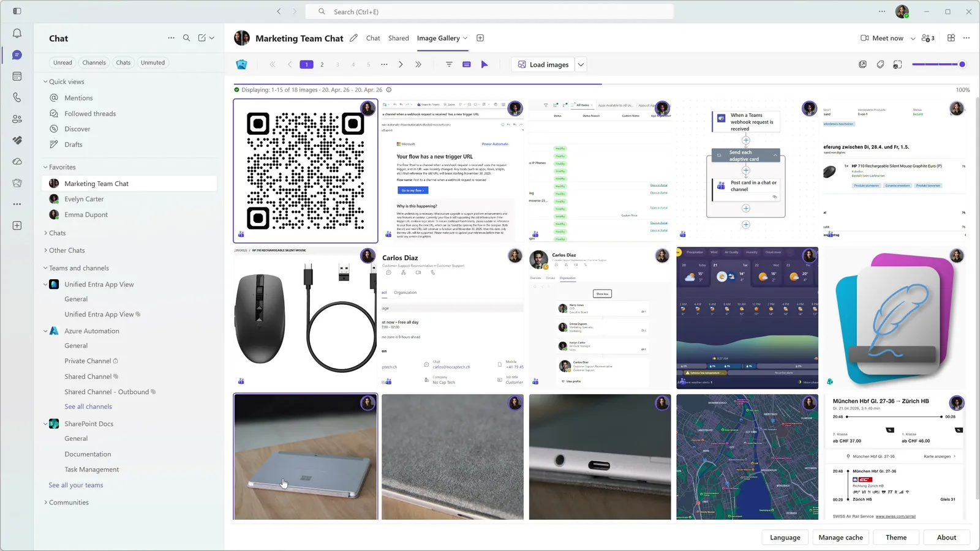
Task: Expand the Other Chats section
Action: point(45,250)
